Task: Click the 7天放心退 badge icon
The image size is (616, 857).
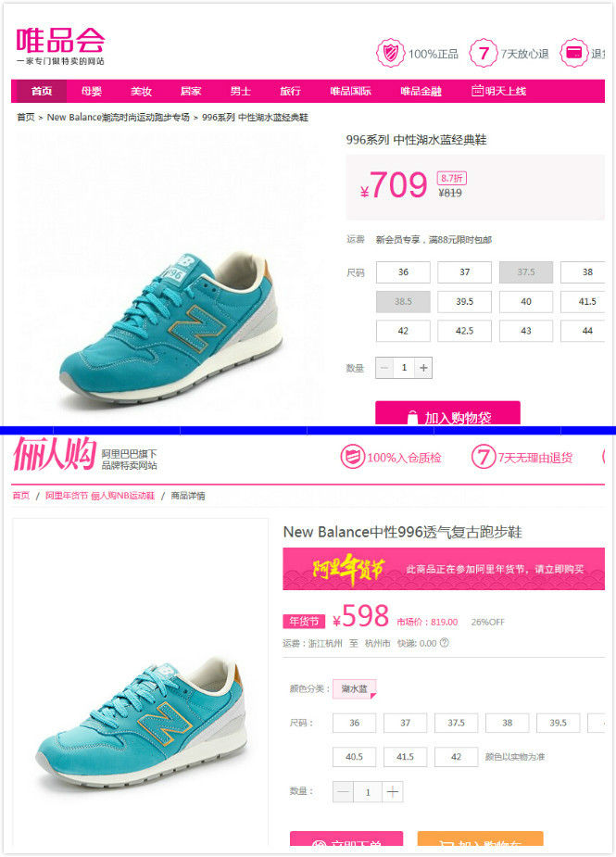Action: pos(483,53)
